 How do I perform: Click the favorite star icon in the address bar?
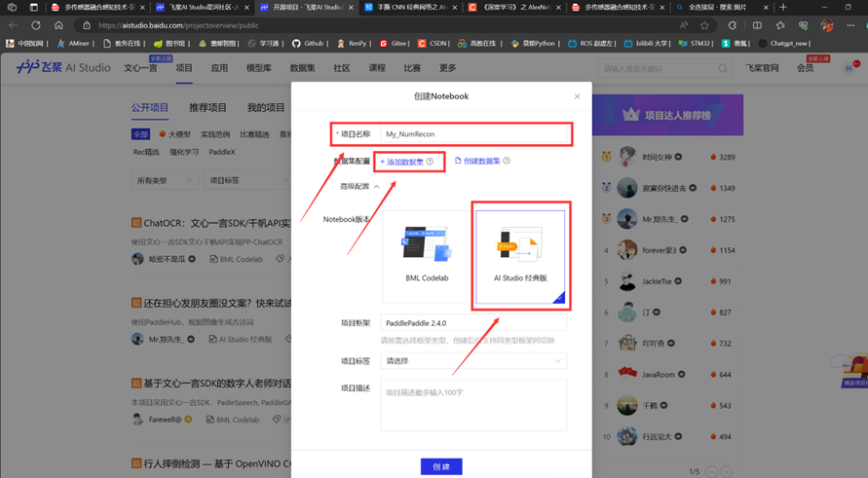[704, 25]
